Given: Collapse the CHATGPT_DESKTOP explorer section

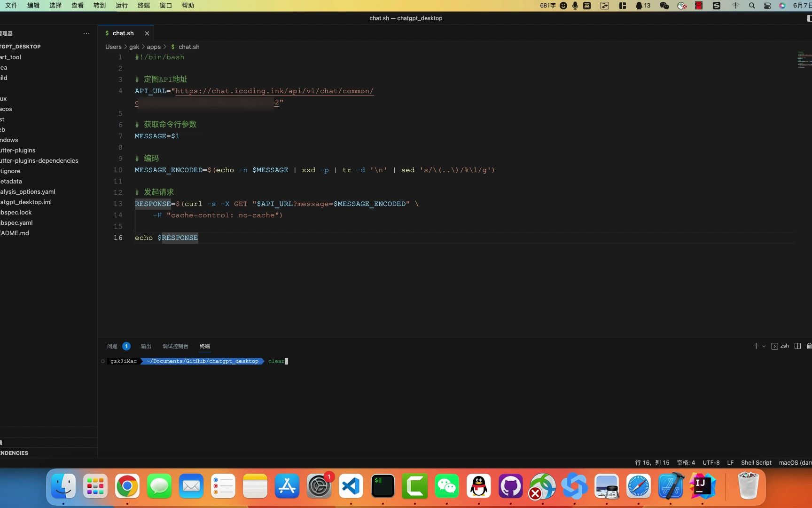Looking at the screenshot, I should click(20, 47).
